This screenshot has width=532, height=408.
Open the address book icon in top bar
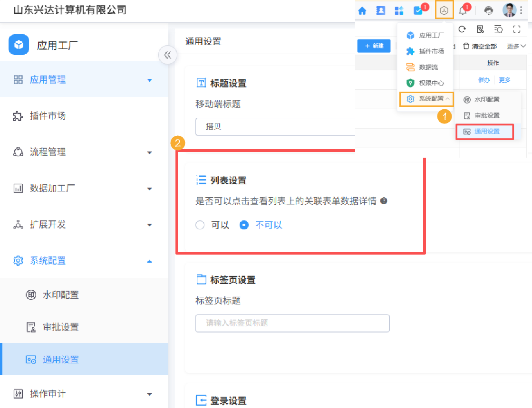click(380, 10)
